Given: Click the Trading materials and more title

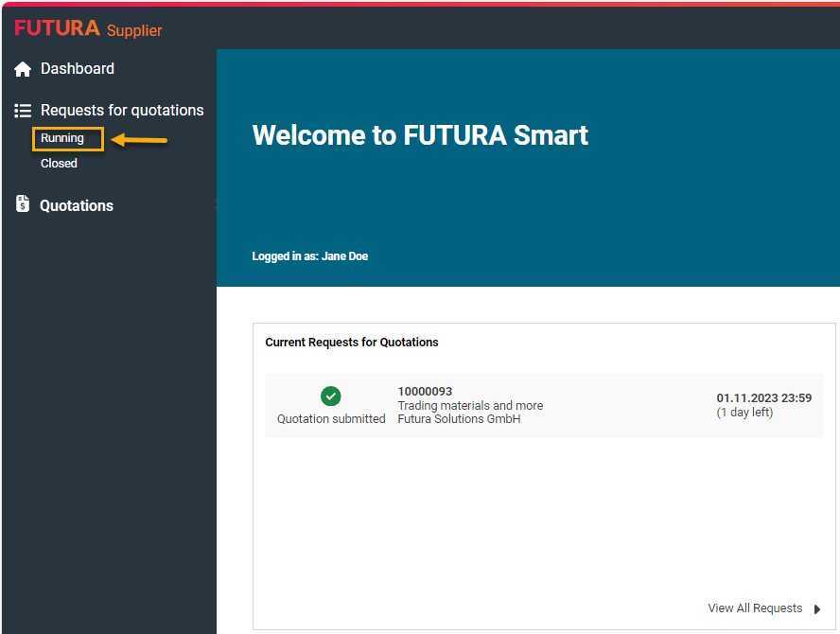Looking at the screenshot, I should 470,406.
